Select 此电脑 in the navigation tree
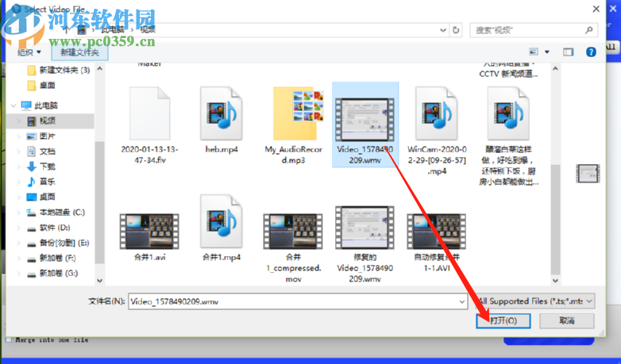 (39, 105)
